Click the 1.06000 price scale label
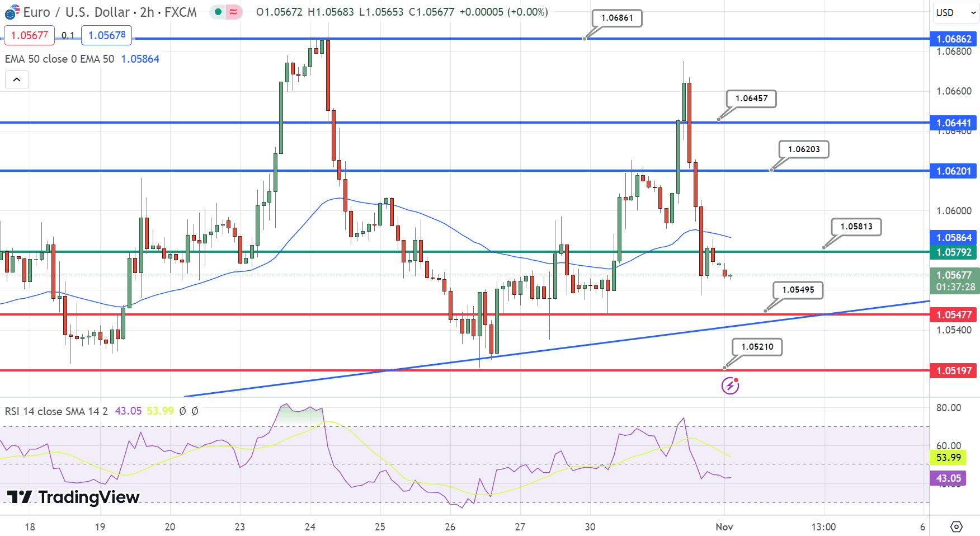 [954, 211]
